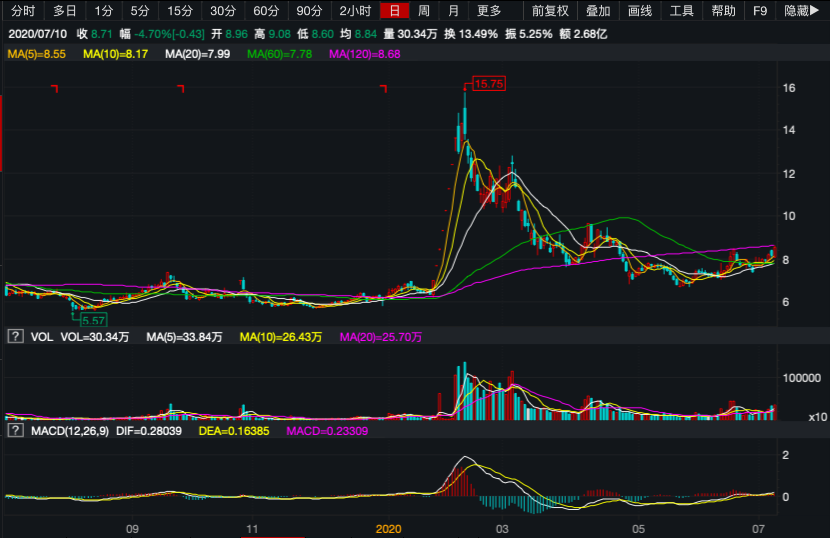
Task: Click the 100000 volume axis label
Action: (801, 378)
